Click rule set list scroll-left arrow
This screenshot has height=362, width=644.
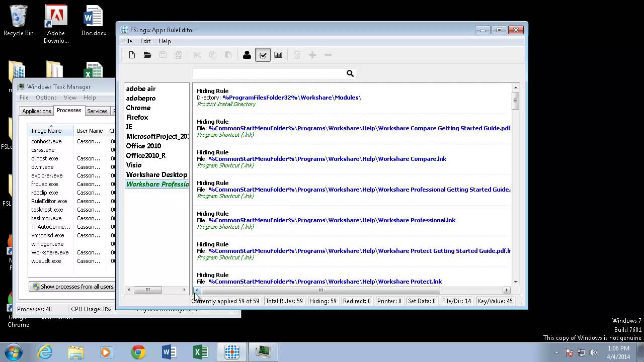click(x=129, y=290)
